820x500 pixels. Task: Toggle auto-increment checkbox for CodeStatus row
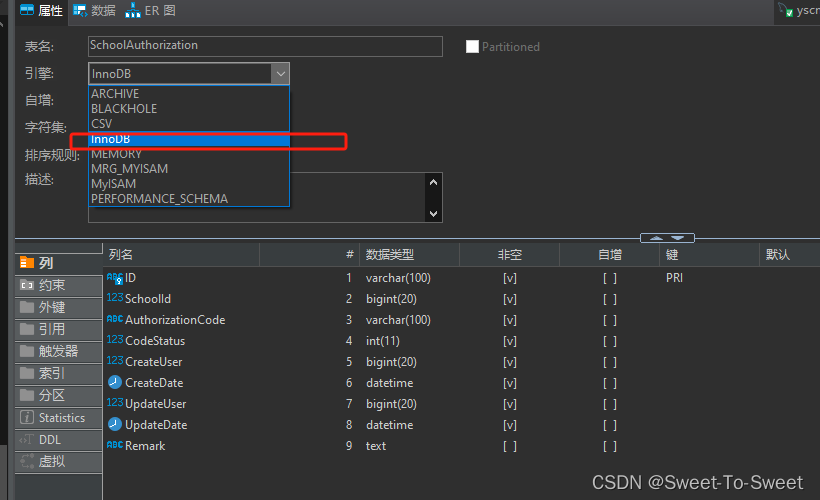610,341
